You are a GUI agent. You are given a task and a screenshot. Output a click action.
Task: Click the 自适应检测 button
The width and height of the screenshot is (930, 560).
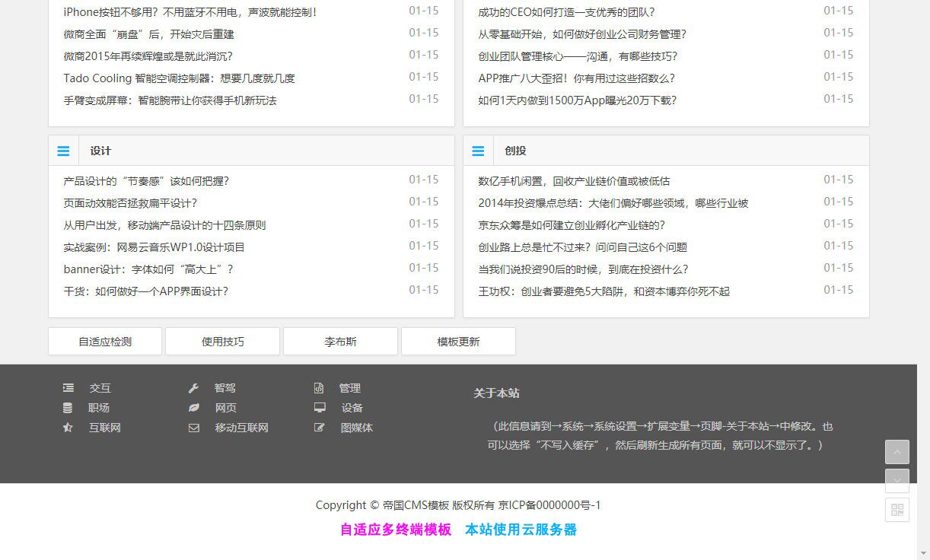pos(104,341)
